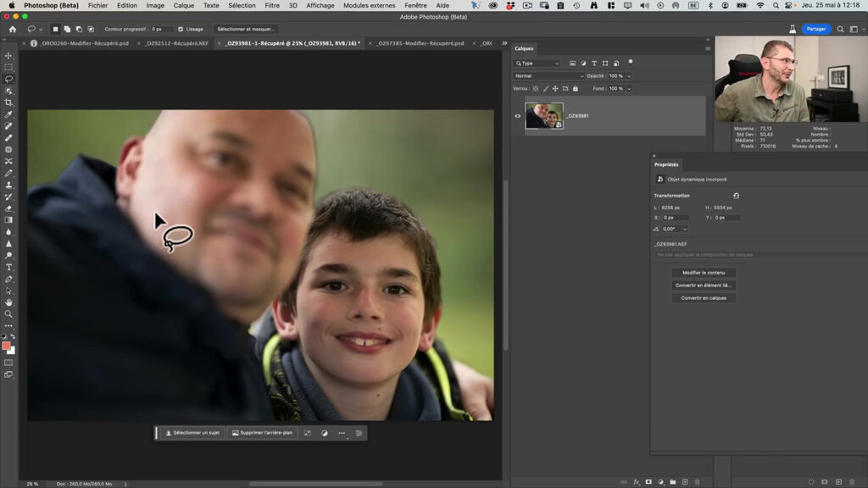Click the foreground color swatch

pyautogui.click(x=6, y=346)
